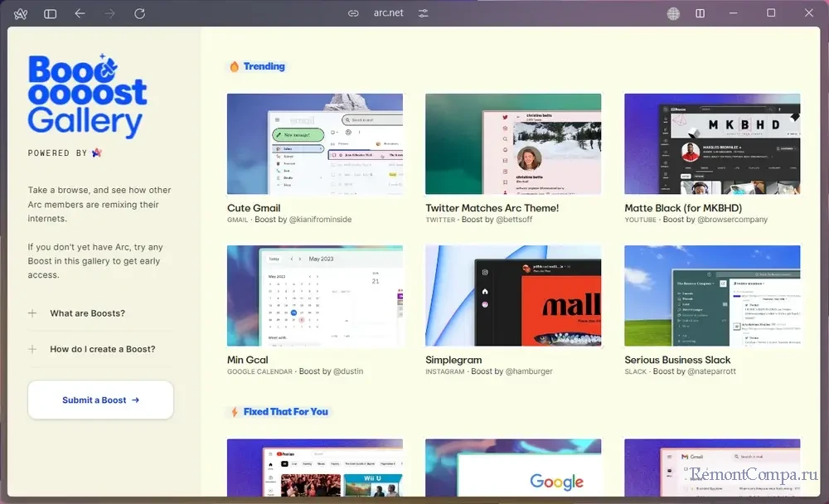Screen dimensions: 829x504
Task: Open the Simplegram boost thumbnail
Action: coord(513,295)
